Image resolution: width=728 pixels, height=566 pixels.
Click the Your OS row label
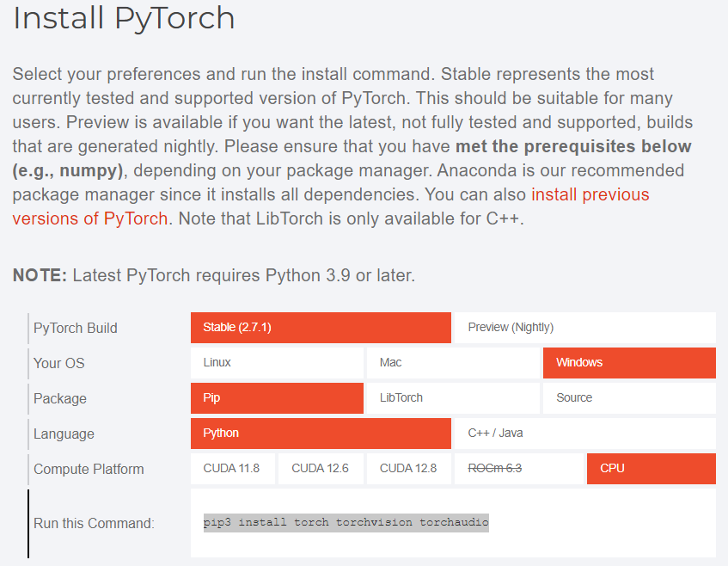pyautogui.click(x=59, y=363)
